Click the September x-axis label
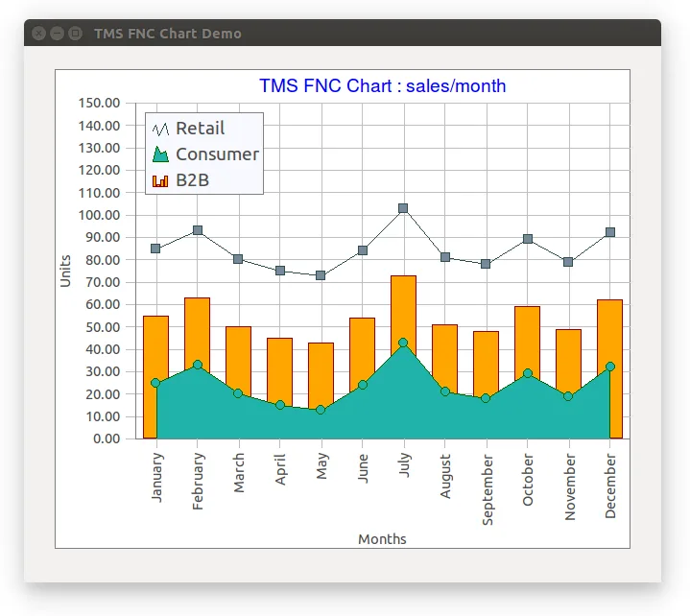Image resolution: width=690 pixels, height=616 pixels. coord(488,490)
